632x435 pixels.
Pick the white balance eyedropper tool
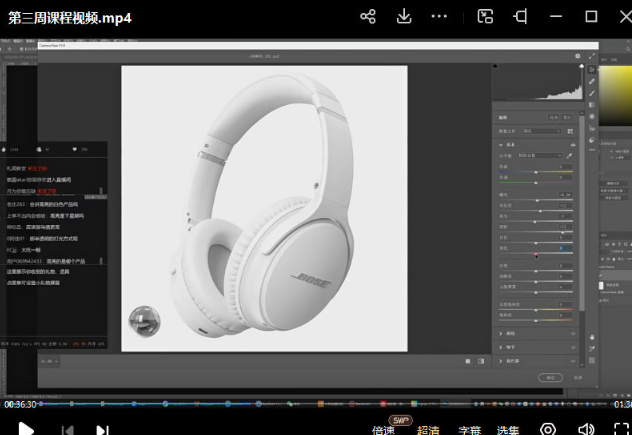(569, 156)
